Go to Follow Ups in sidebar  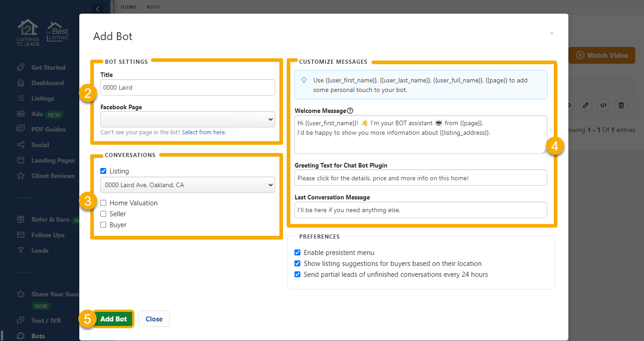48,235
